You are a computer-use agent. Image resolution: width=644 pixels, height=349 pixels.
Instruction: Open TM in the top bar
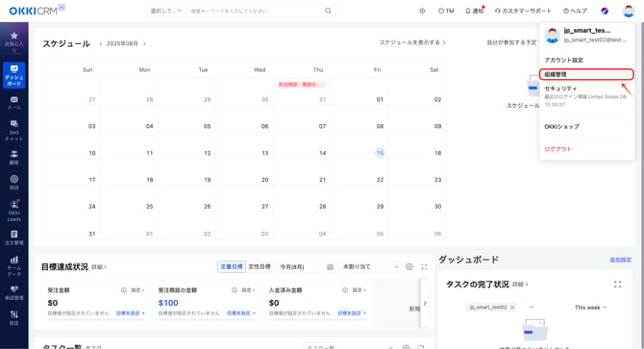pyautogui.click(x=446, y=11)
